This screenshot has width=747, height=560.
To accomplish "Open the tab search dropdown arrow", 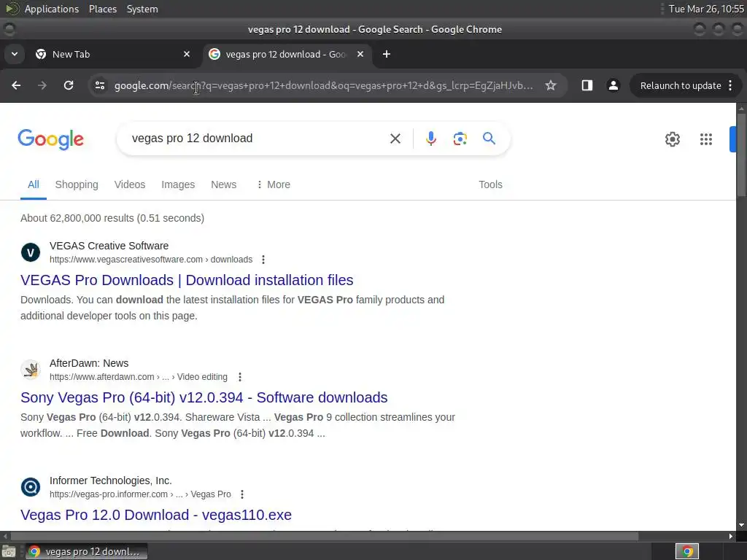I will point(15,54).
